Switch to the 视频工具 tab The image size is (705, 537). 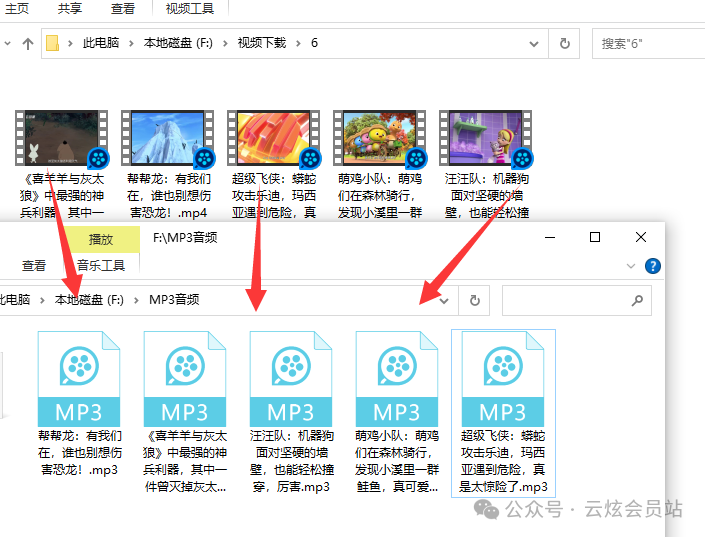tap(190, 9)
